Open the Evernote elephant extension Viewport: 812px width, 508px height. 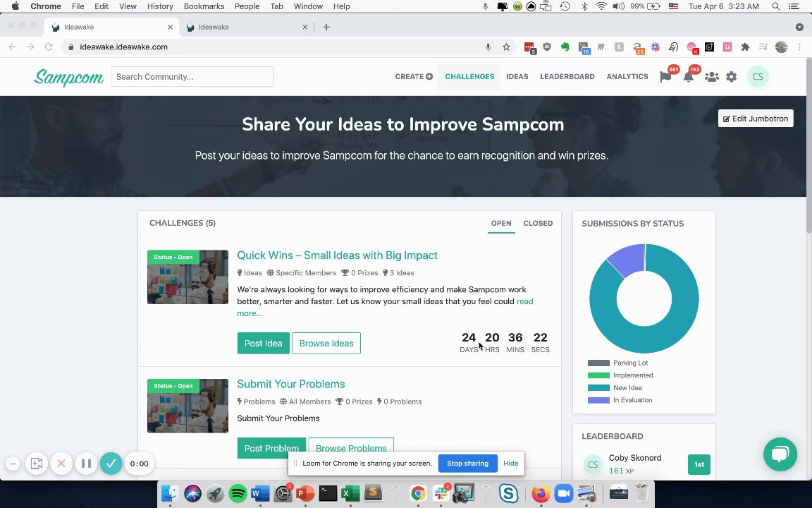point(565,47)
